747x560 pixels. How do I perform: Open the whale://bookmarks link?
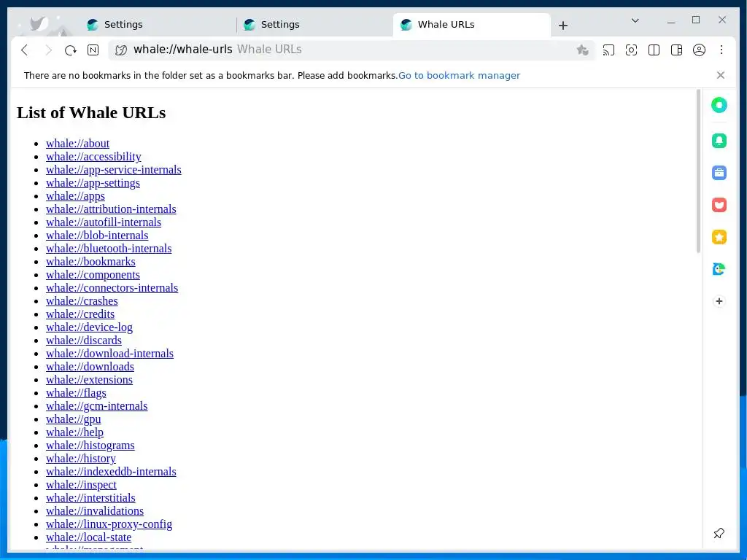90,262
